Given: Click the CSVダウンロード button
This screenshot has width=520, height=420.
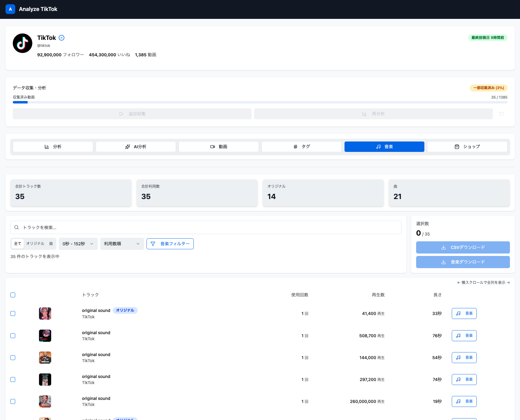Looking at the screenshot, I should pos(463,247).
